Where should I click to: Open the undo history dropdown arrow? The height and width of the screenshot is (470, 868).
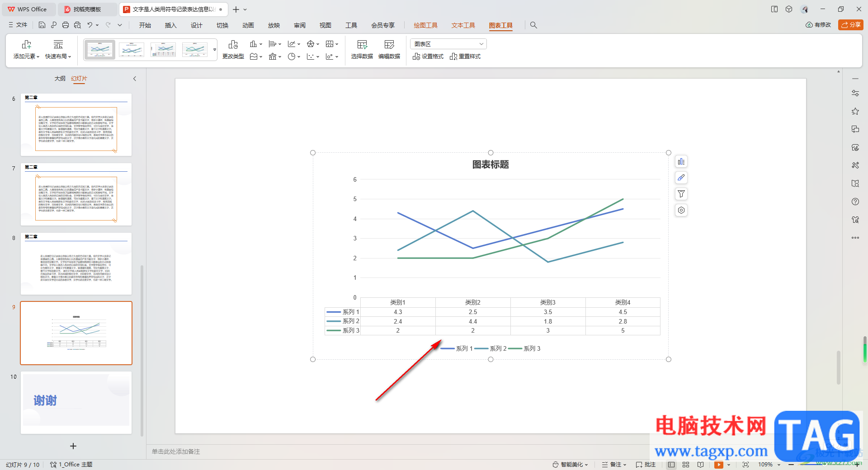coord(98,25)
